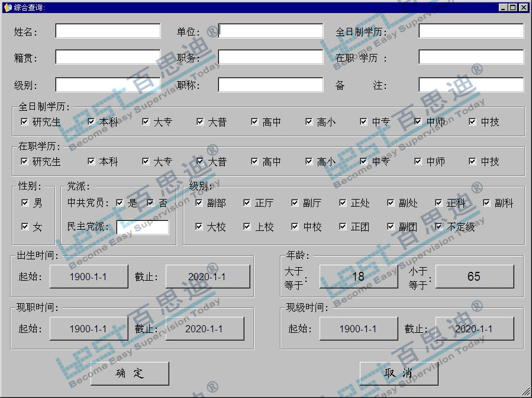Open 现职时间 起始 date button
This screenshot has width=532, height=398.
[x=89, y=328]
